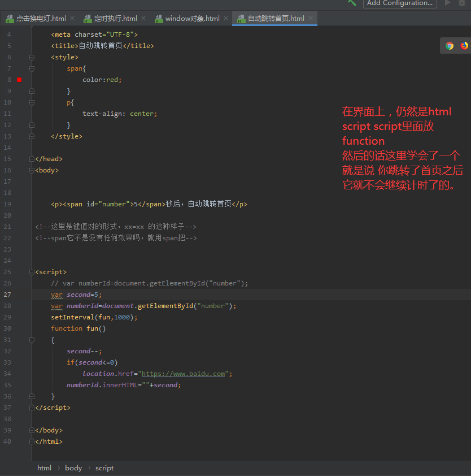
Task: Collapse the span{ rule fold marker
Action: click(32, 68)
